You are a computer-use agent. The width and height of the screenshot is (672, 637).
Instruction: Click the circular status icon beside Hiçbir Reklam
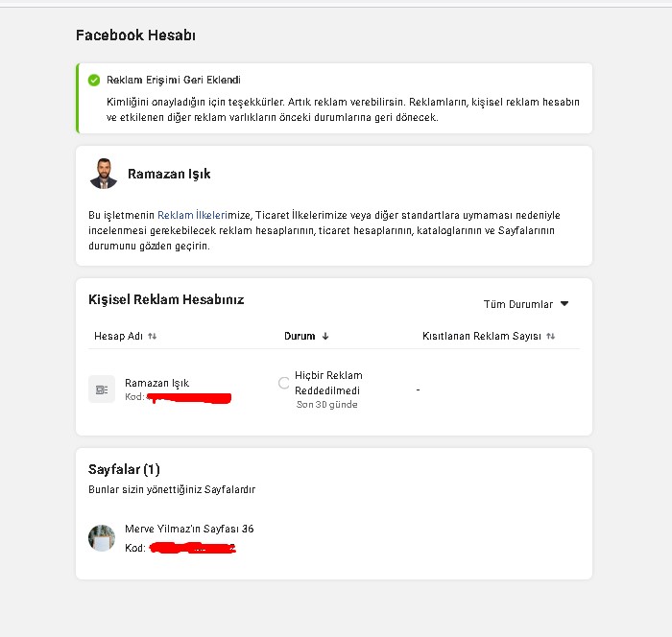coord(284,383)
